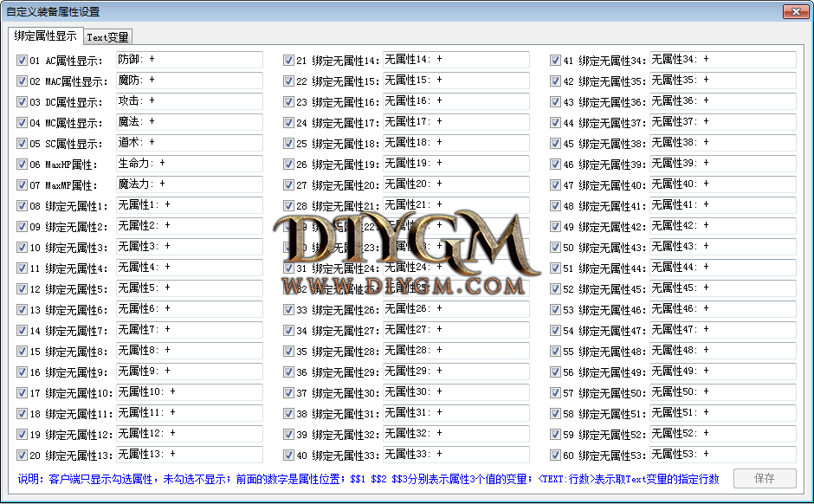The image size is (814, 504).
Task: Click the 无属性48: + input field
Action: (723, 351)
